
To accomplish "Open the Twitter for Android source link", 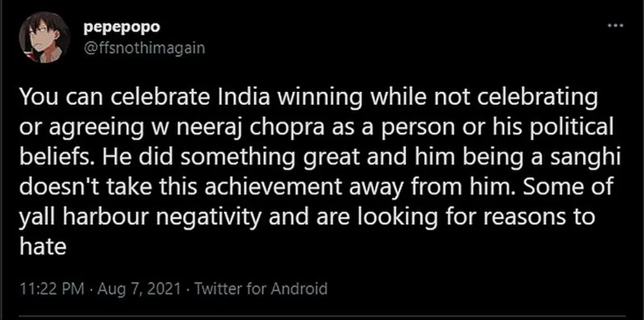I will 260,289.
